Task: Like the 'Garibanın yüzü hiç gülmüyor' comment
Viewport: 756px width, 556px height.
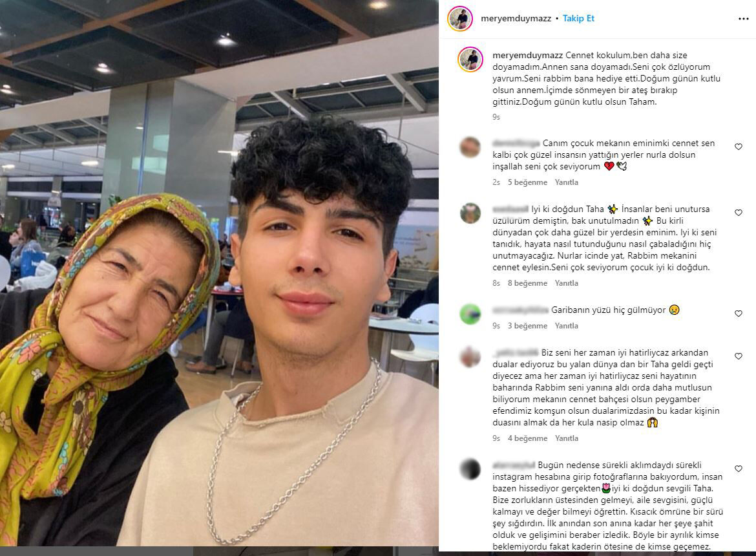Action: click(738, 314)
